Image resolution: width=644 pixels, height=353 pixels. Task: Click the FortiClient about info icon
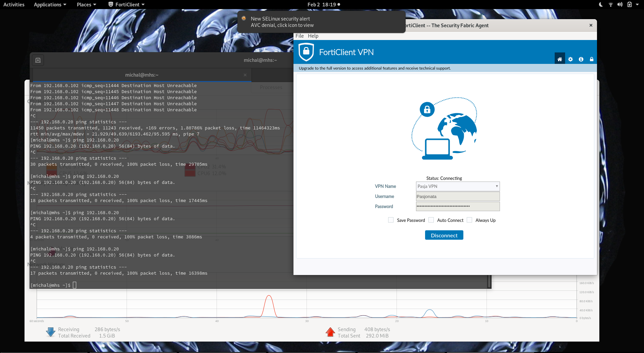581,59
